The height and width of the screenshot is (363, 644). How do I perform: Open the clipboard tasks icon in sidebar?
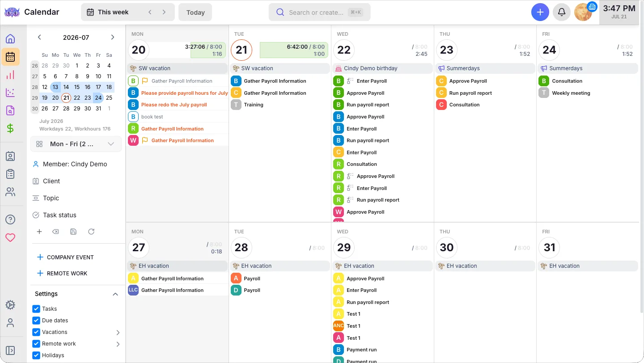[10, 174]
